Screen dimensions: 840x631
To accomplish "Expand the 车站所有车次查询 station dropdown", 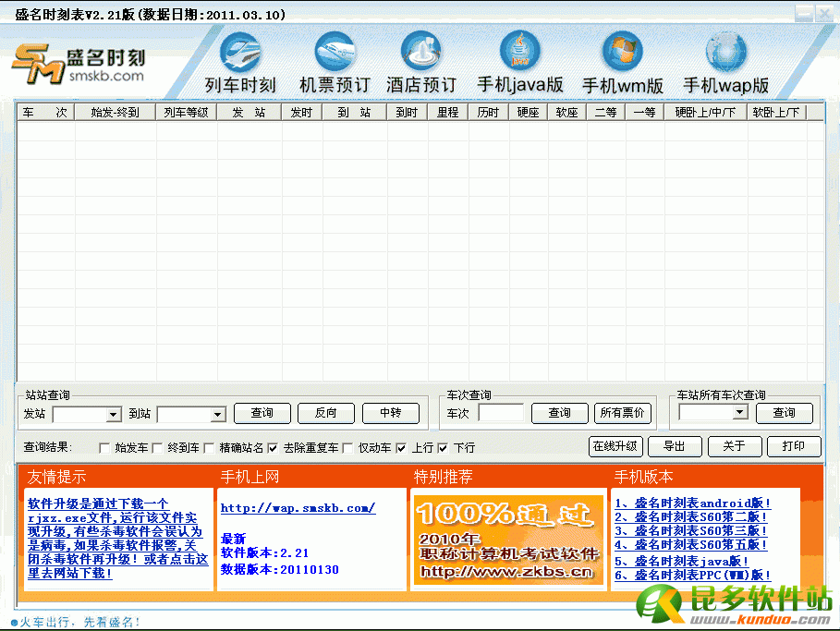I will coord(739,413).
